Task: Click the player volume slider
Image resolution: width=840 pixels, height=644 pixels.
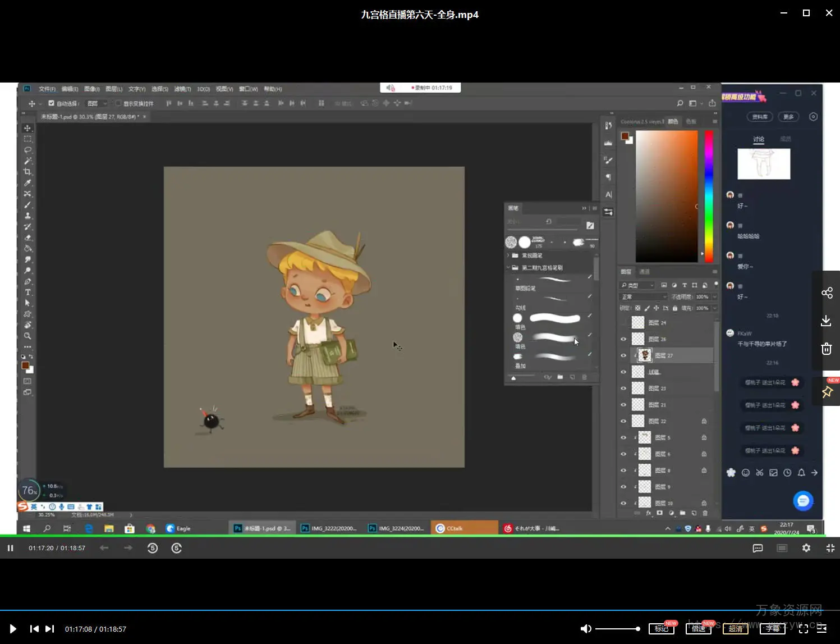Action: [x=617, y=629]
